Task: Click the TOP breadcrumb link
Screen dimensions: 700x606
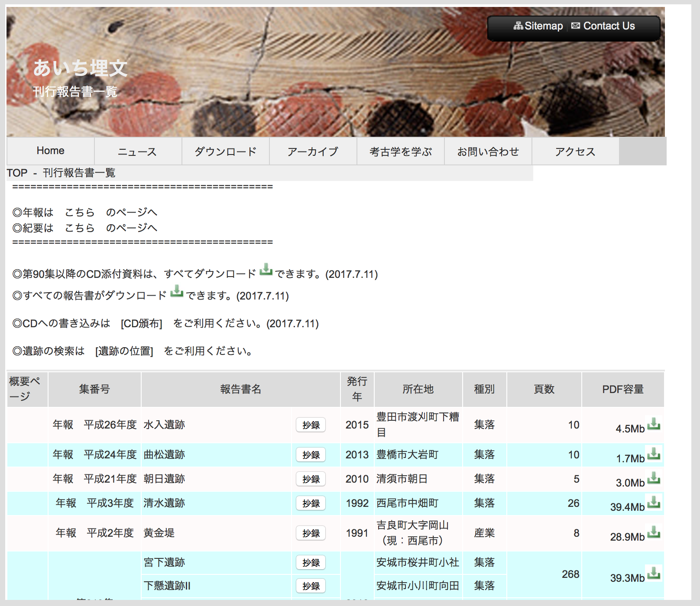Action: click(x=17, y=173)
